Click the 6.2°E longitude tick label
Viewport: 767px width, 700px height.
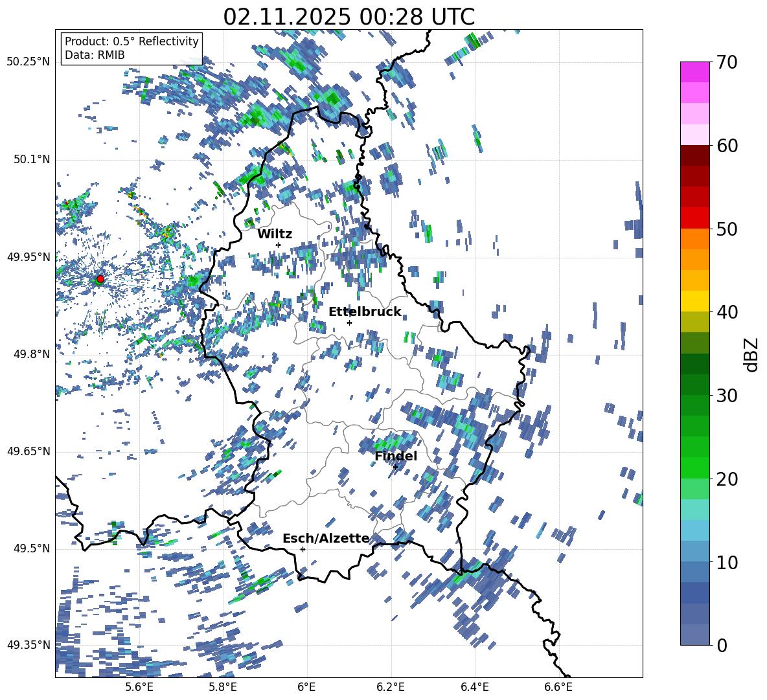391,687
